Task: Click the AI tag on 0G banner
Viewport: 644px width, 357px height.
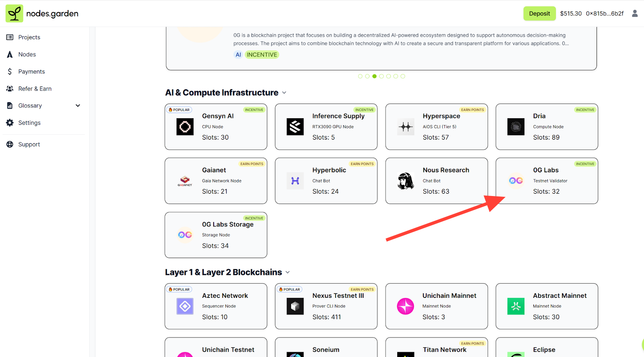Action: (x=238, y=55)
